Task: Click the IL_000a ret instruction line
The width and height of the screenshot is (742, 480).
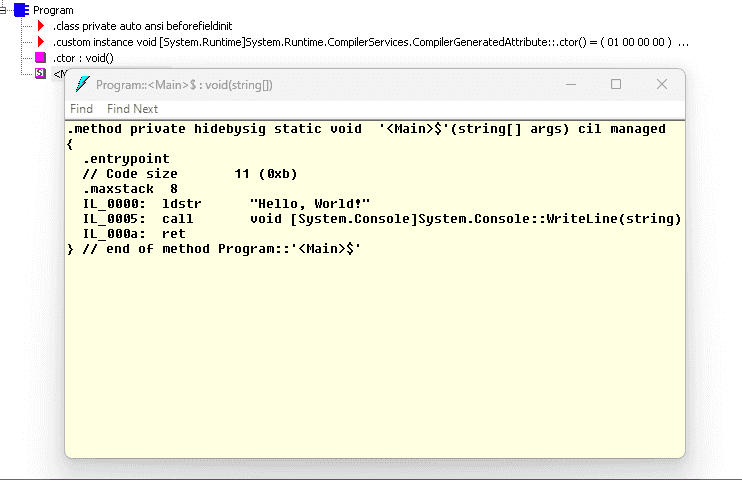Action: (x=134, y=234)
